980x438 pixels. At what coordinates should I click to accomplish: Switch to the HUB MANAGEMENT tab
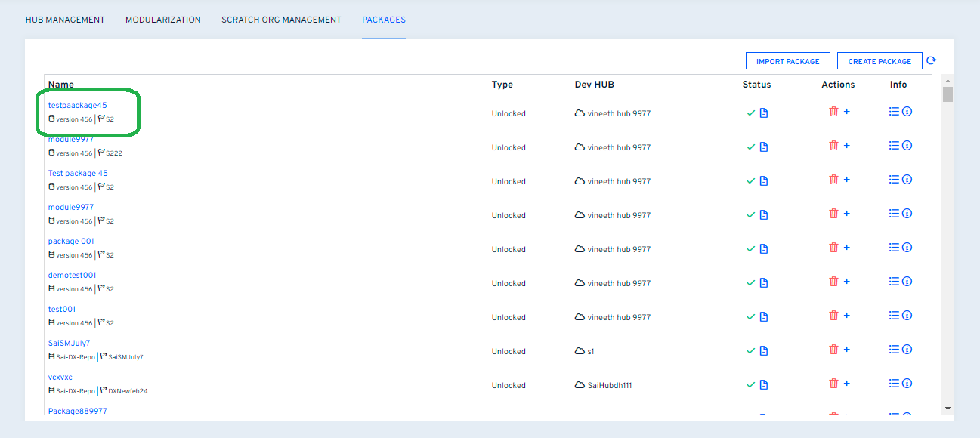[65, 20]
